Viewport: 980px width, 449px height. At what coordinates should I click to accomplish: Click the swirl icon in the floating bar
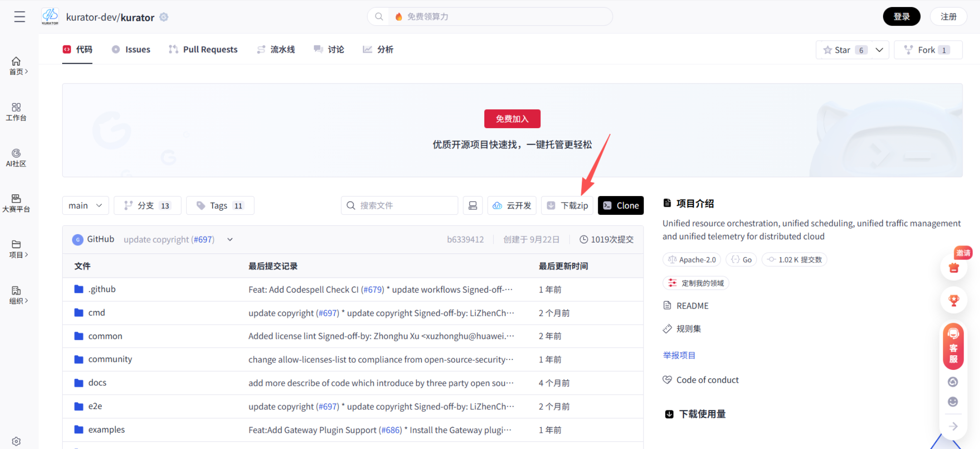click(x=953, y=382)
